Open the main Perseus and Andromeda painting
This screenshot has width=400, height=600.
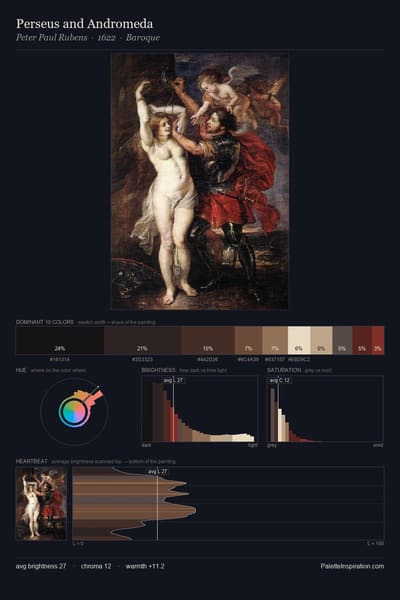pos(200,181)
